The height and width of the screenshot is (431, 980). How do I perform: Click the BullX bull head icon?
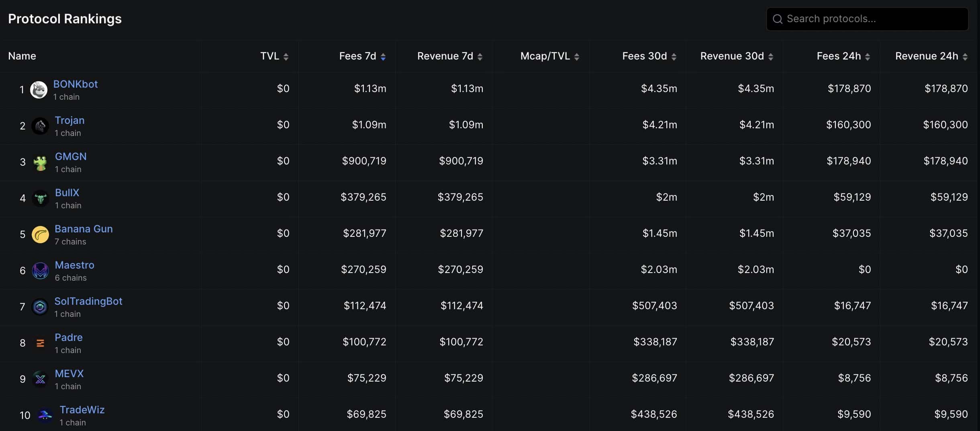(40, 198)
